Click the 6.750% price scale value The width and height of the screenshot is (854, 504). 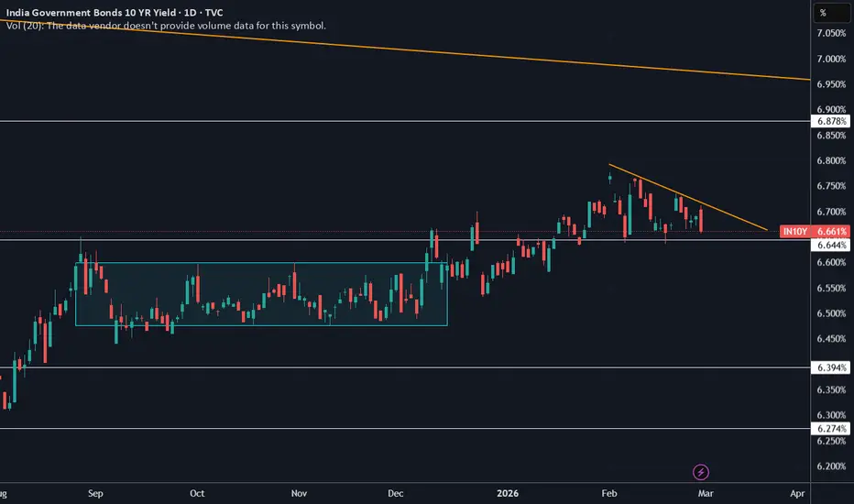(831, 186)
